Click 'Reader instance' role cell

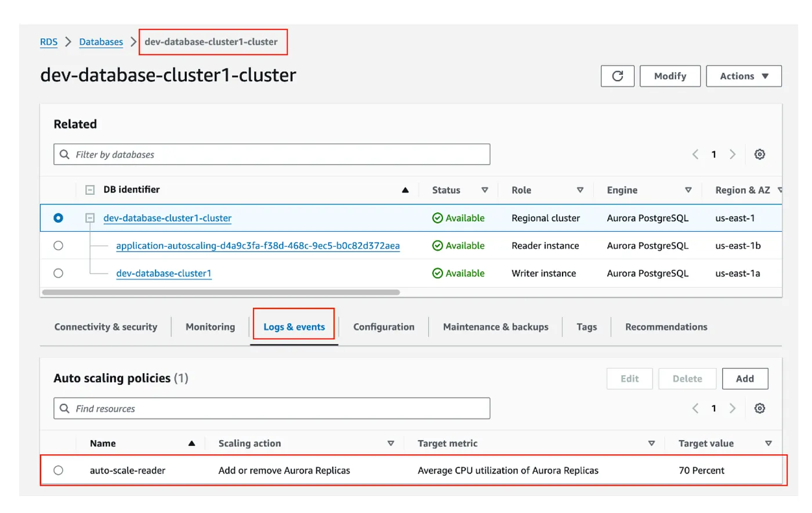click(545, 246)
